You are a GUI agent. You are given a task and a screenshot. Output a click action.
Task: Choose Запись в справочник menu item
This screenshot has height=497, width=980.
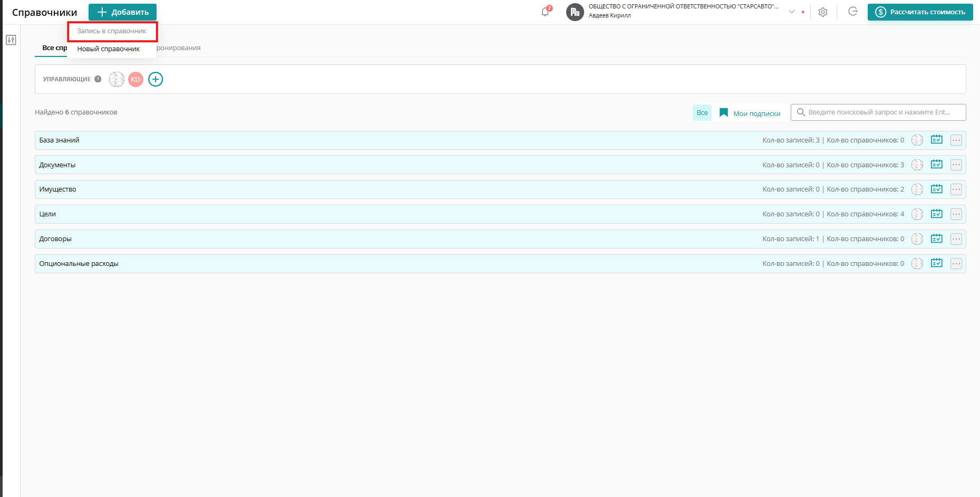click(x=112, y=31)
